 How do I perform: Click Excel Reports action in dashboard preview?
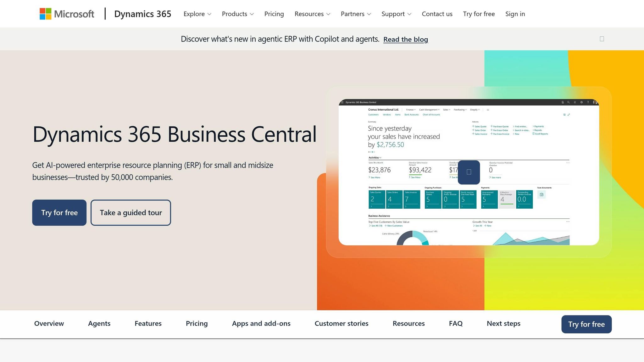[x=540, y=134]
